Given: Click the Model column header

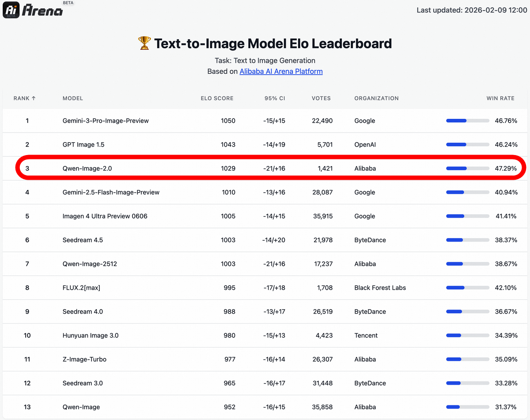Looking at the screenshot, I should tap(73, 98).
